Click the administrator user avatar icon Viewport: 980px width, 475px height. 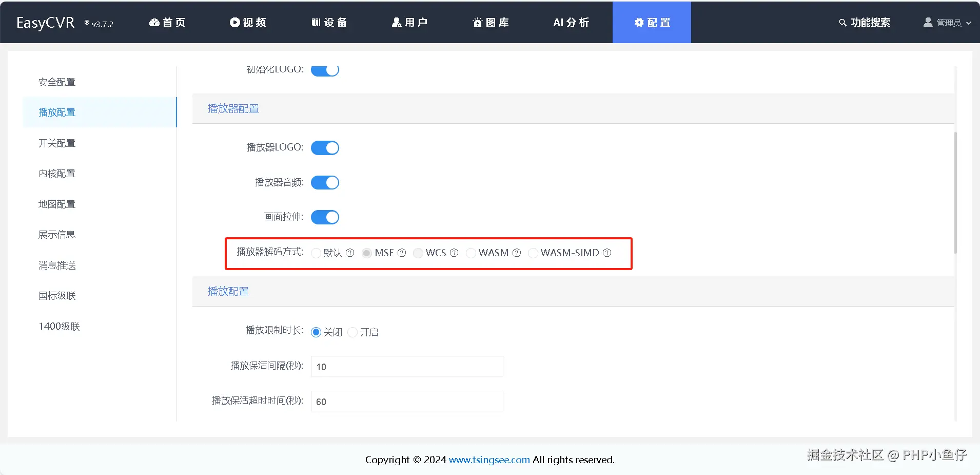point(928,23)
